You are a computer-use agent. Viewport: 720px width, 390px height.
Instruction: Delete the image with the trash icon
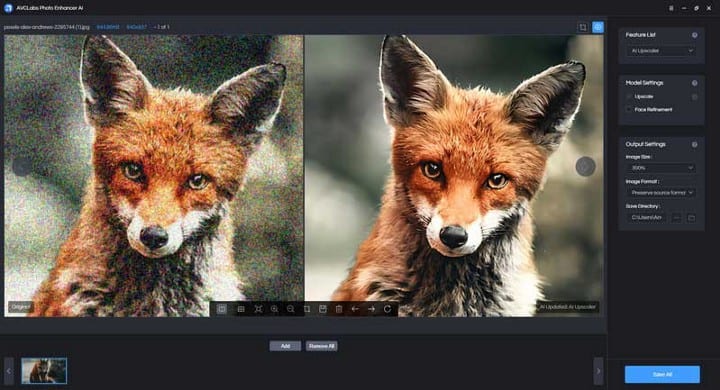[x=339, y=309]
